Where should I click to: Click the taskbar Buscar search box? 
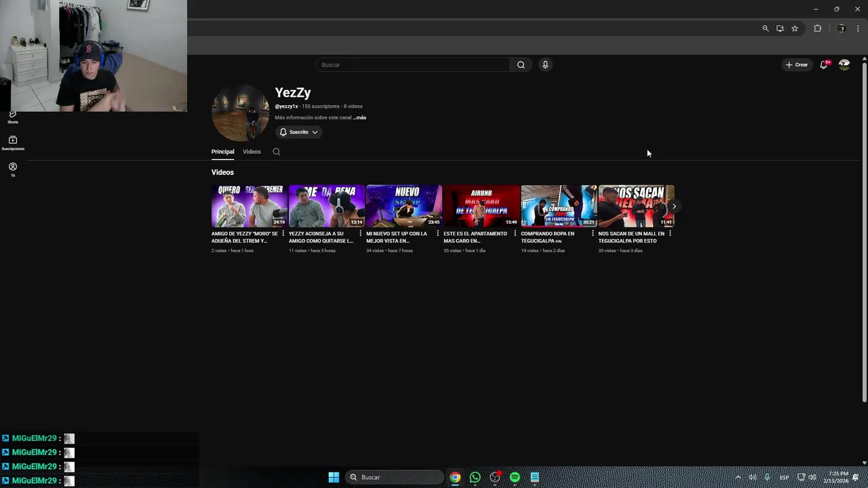click(x=394, y=477)
